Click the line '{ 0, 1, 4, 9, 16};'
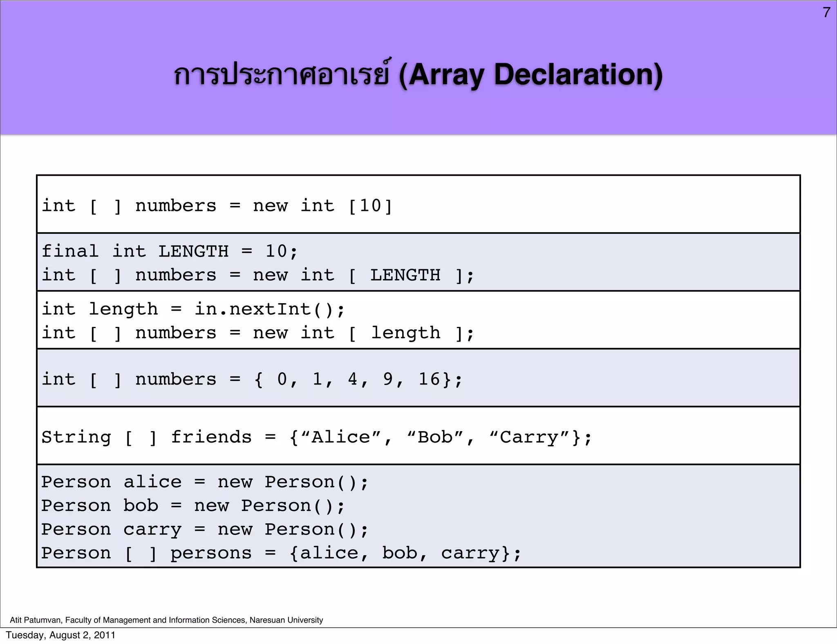Image resolution: width=837 pixels, height=644 pixels. 358,379
